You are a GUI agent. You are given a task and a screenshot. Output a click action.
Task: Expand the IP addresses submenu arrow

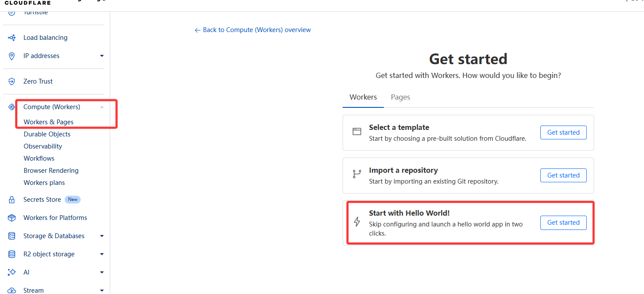pyautogui.click(x=102, y=56)
